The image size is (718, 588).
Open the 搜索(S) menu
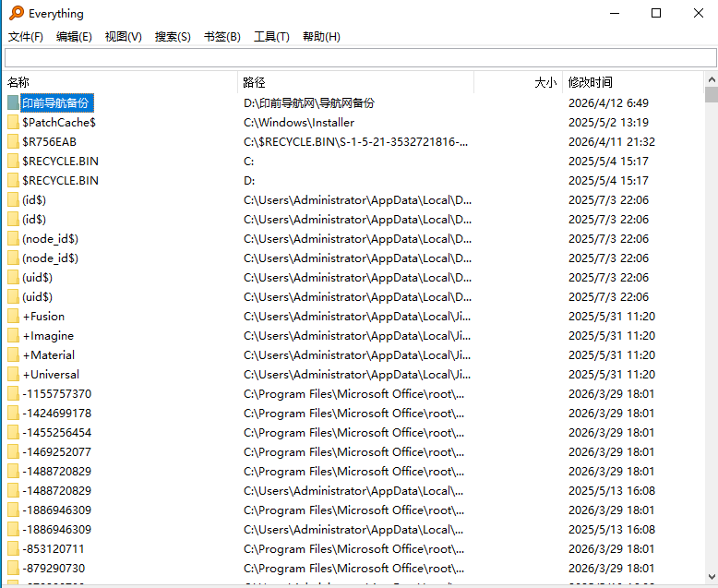(x=173, y=37)
